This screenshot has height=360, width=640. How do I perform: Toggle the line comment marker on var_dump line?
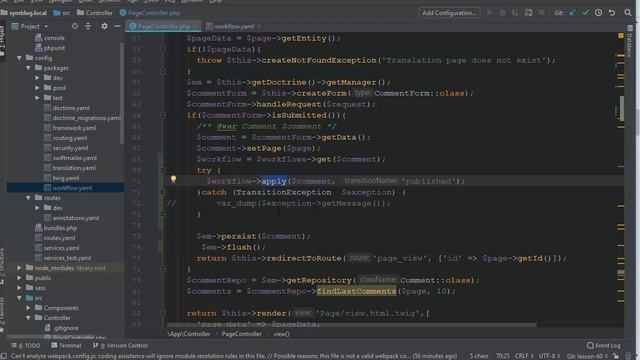(171, 203)
